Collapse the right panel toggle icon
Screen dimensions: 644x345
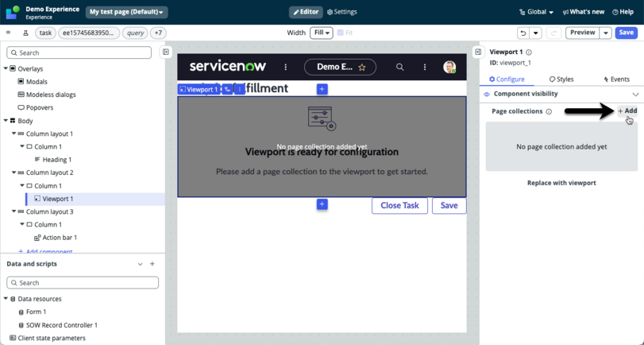click(x=478, y=52)
